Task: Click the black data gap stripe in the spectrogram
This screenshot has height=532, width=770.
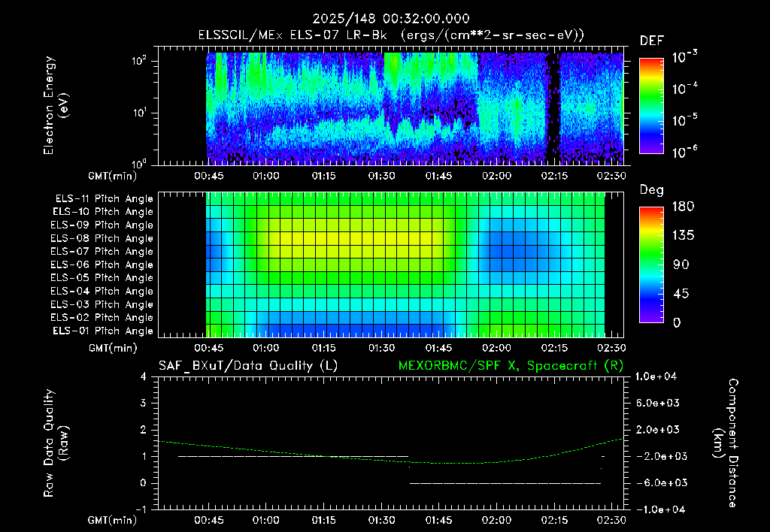Action: click(x=553, y=108)
